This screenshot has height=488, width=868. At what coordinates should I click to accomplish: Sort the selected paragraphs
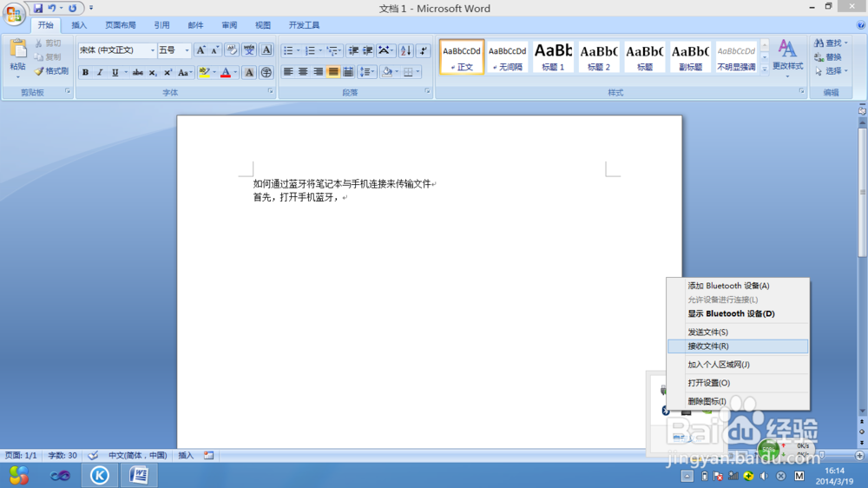coord(405,50)
